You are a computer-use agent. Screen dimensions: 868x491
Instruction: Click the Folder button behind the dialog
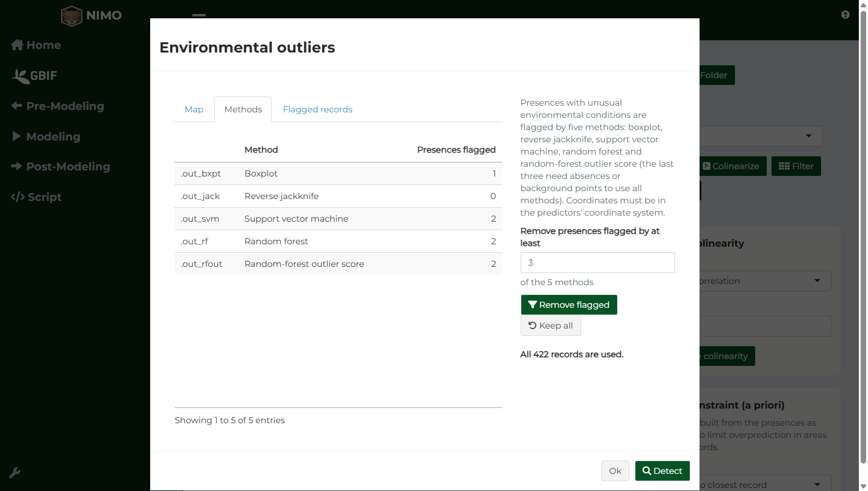(x=717, y=75)
